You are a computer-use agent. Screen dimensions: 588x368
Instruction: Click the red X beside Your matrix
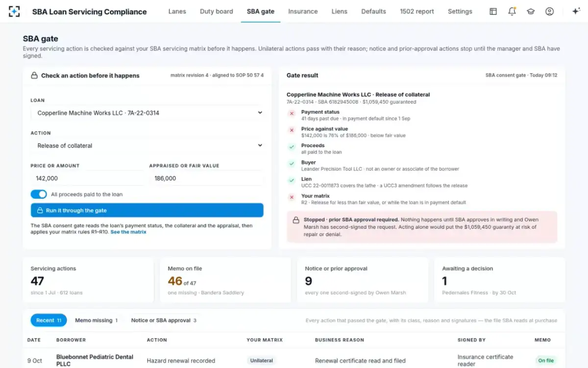pos(292,197)
